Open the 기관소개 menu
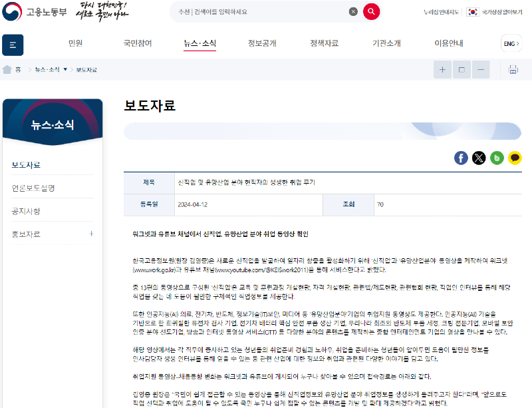 click(x=386, y=43)
